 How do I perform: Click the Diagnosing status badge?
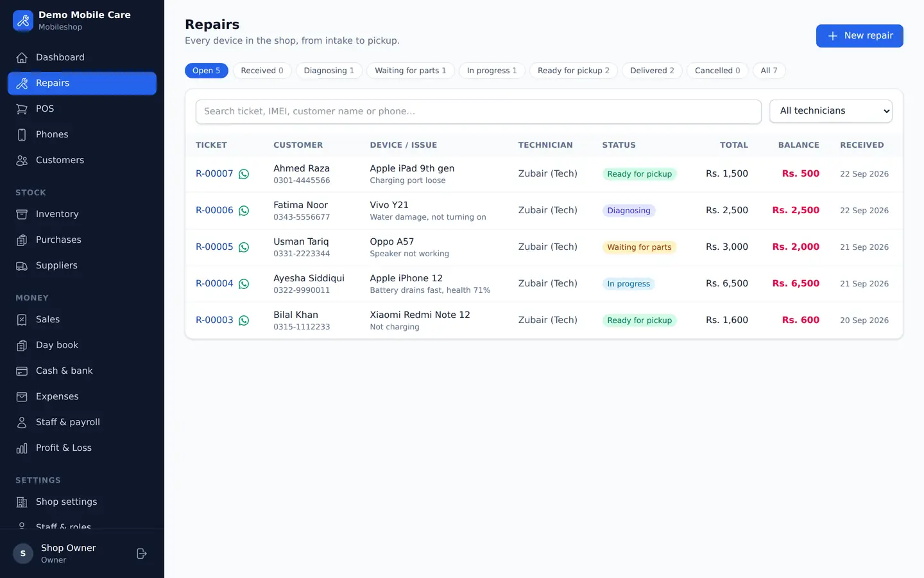coord(629,211)
